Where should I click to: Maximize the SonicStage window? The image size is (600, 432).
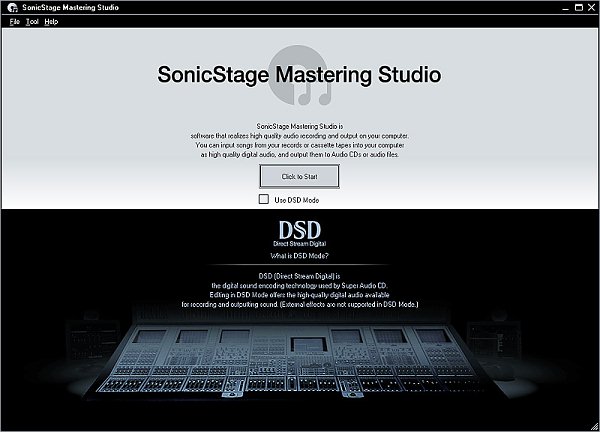click(x=579, y=7)
